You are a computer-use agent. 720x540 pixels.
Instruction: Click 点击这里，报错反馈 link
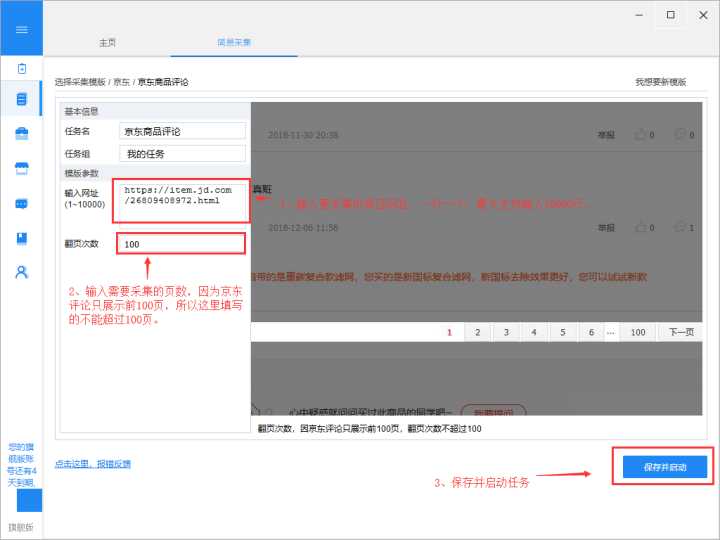[92, 464]
